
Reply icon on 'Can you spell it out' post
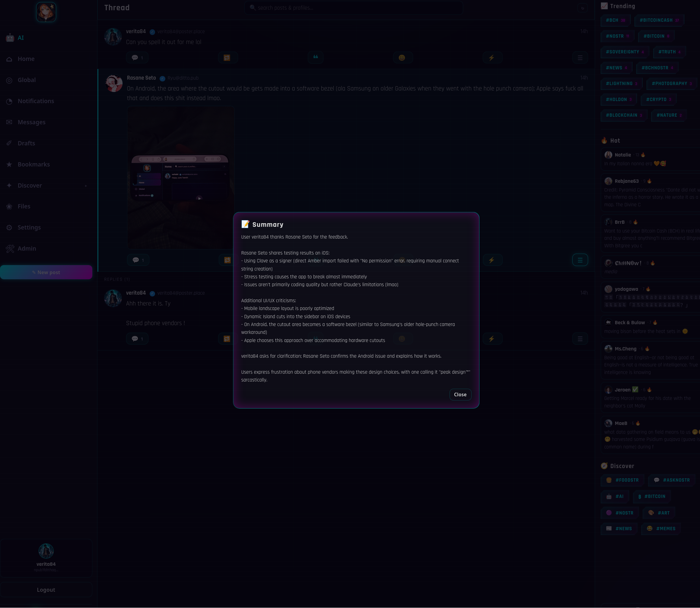click(137, 58)
